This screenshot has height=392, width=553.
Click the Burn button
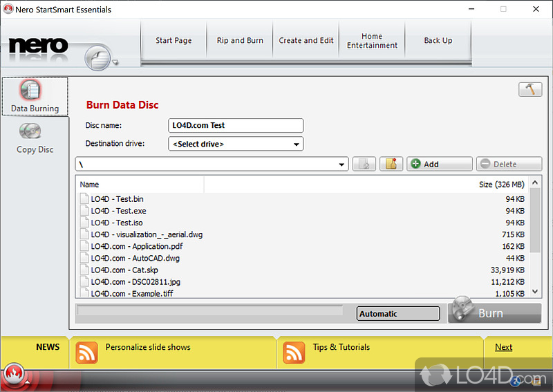point(494,313)
